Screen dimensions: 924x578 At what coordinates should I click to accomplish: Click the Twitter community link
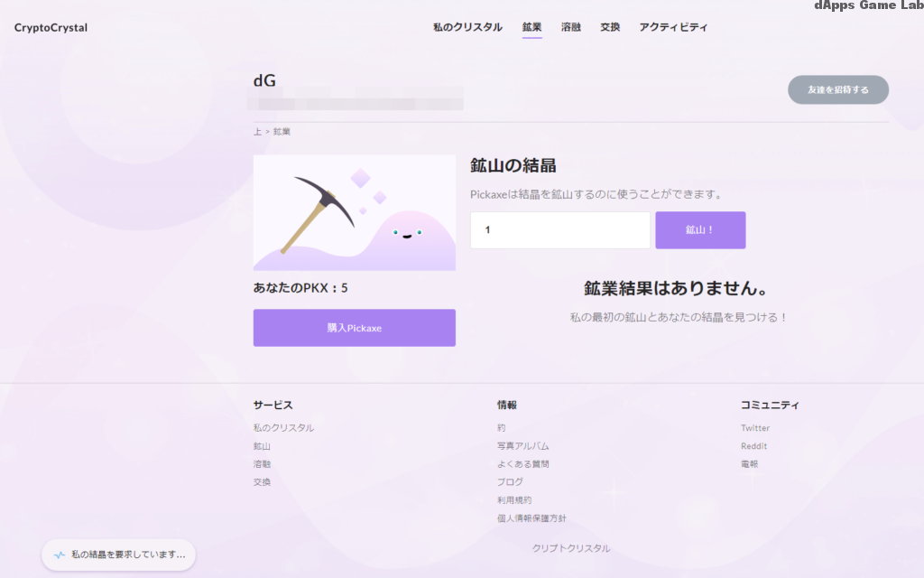755,427
